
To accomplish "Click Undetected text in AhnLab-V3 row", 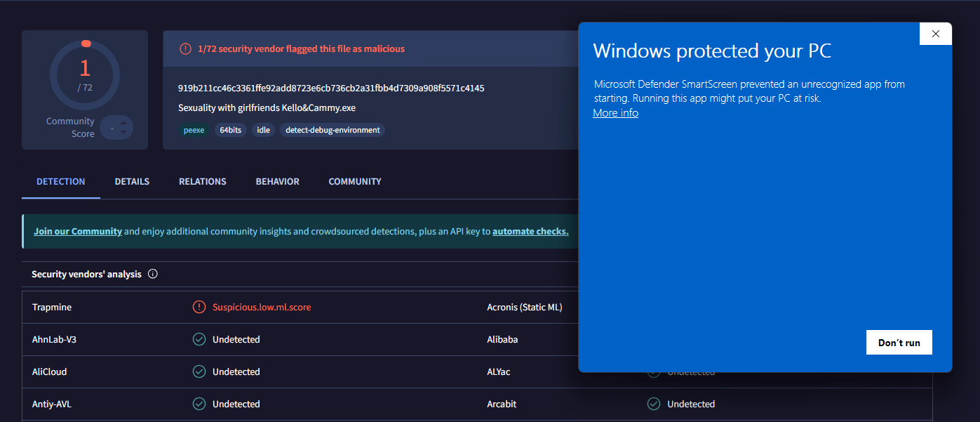I will (236, 339).
